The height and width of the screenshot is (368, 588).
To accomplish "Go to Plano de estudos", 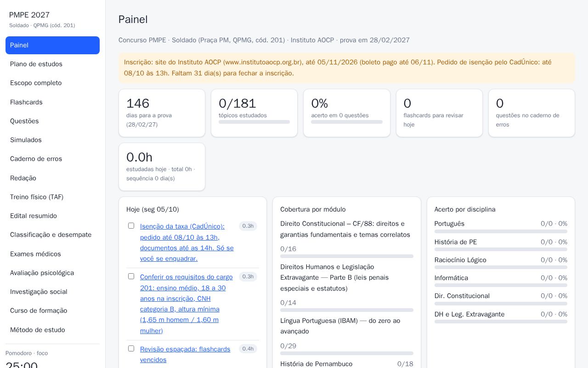I will point(52,64).
